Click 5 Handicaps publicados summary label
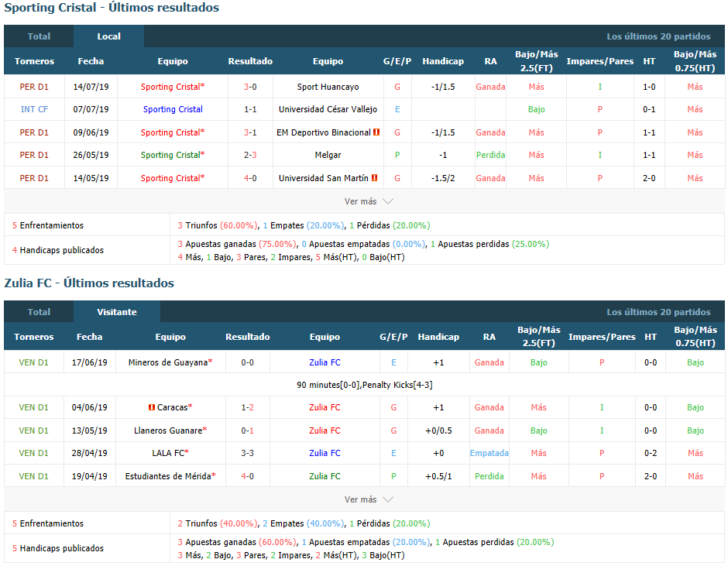Image resolution: width=728 pixels, height=566 pixels. click(x=58, y=548)
